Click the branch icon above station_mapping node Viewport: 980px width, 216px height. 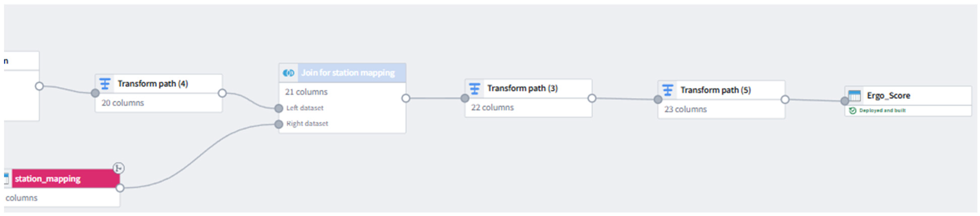click(119, 168)
